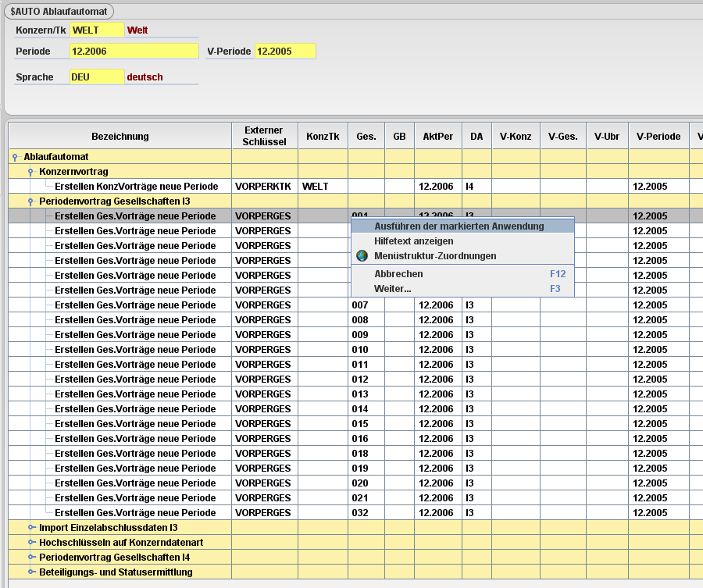Expand Beteiligungs- und Statusermittlung node
This screenshot has height=588, width=703.
click(x=31, y=572)
